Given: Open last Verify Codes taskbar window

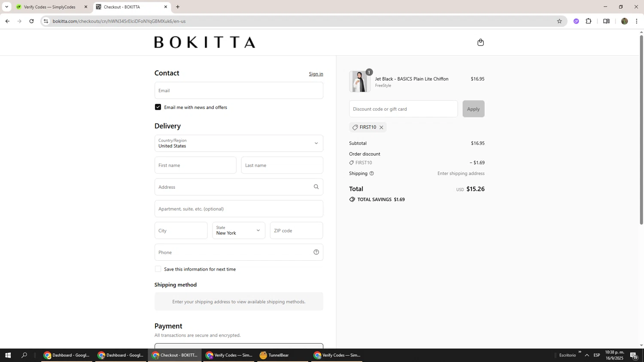Looking at the screenshot, I should tap(337, 355).
